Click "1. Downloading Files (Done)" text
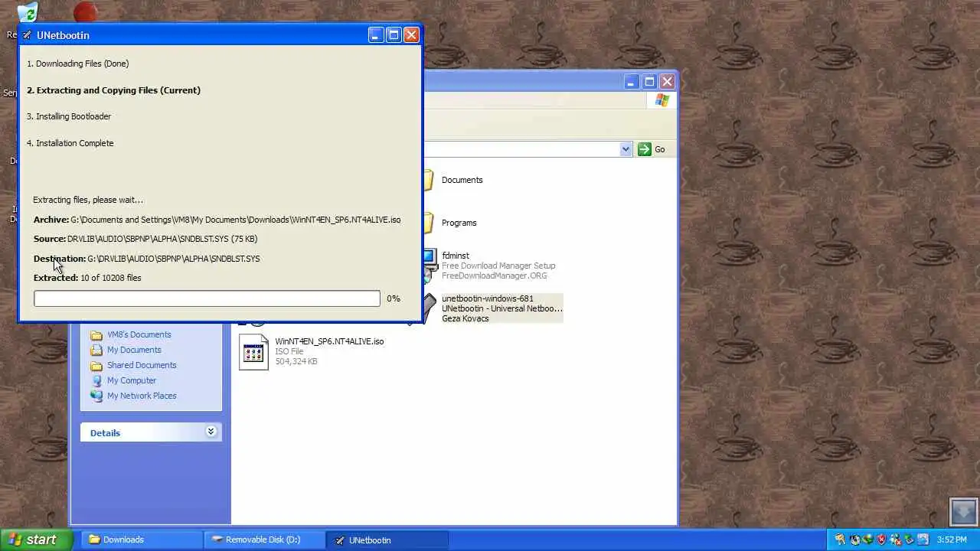The image size is (980, 551). click(x=77, y=64)
